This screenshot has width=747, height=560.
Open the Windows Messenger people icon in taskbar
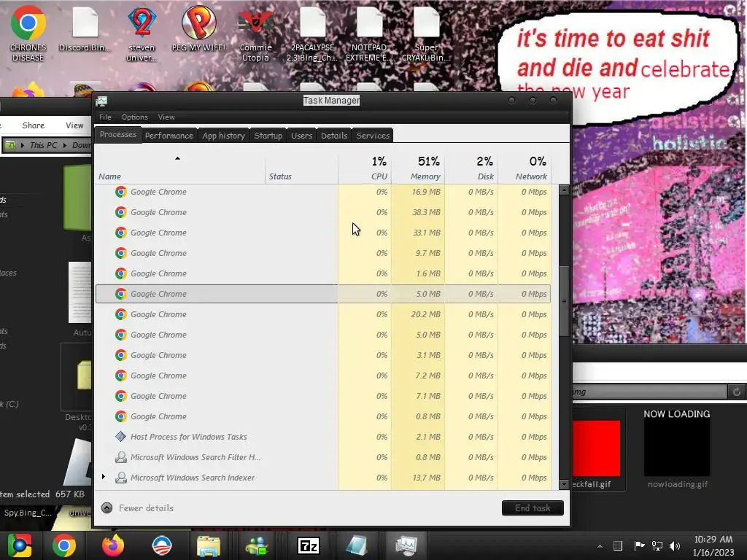coord(258,545)
